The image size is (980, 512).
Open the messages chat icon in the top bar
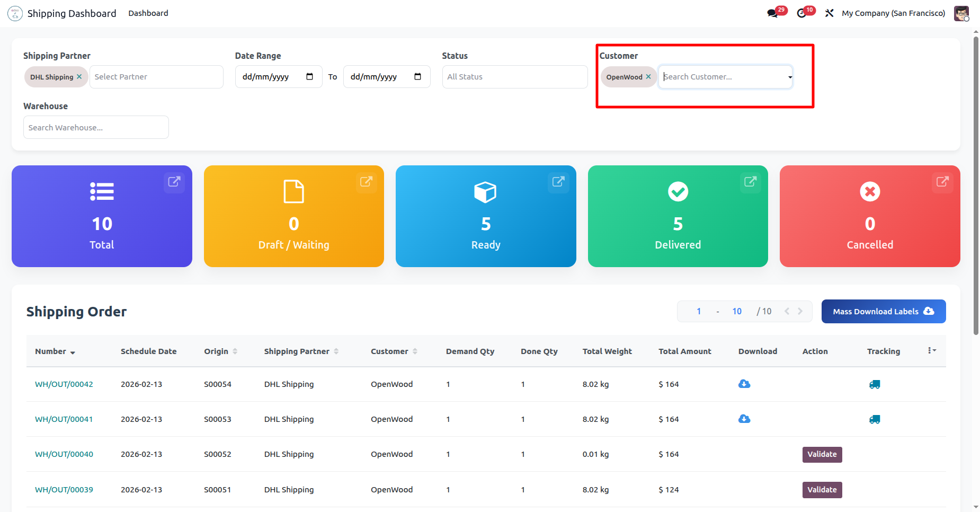(773, 13)
